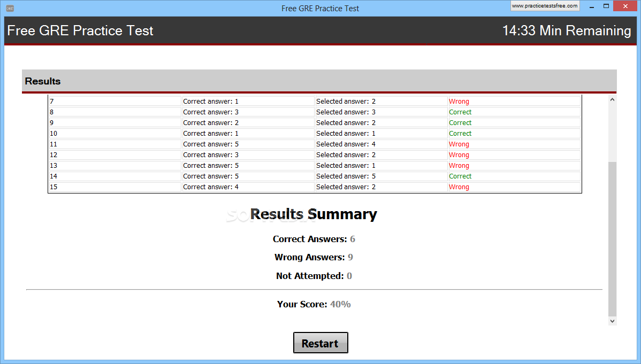Click 'Selected answer: 1' in row 10

[346, 133]
